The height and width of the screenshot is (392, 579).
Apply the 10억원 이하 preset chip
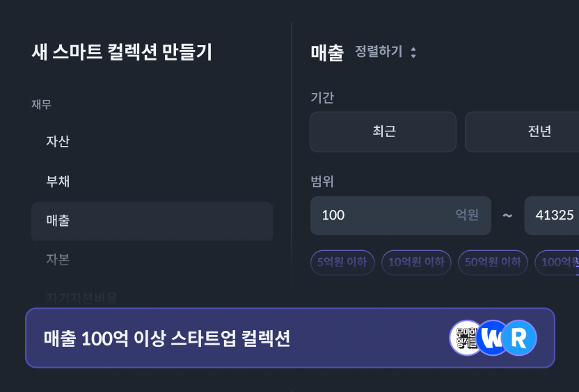point(416,263)
